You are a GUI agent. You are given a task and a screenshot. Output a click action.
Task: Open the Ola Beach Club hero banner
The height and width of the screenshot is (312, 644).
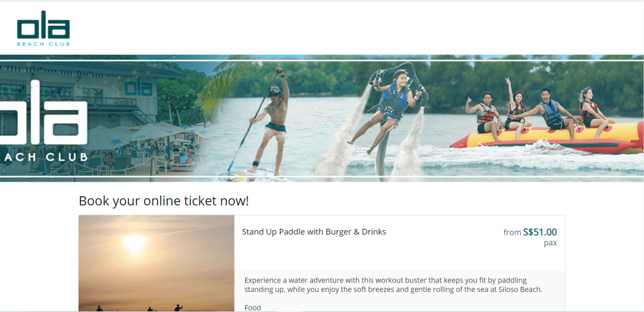pyautogui.click(x=322, y=118)
